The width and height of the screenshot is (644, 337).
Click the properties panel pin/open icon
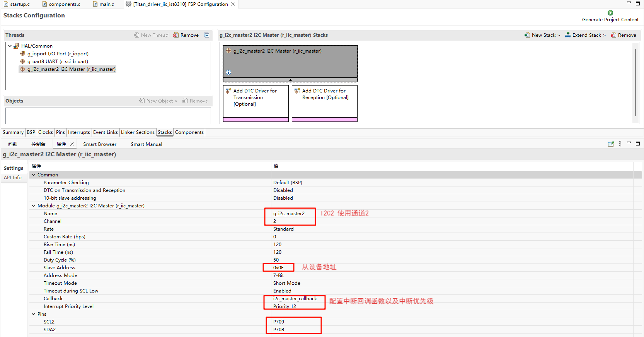point(611,144)
